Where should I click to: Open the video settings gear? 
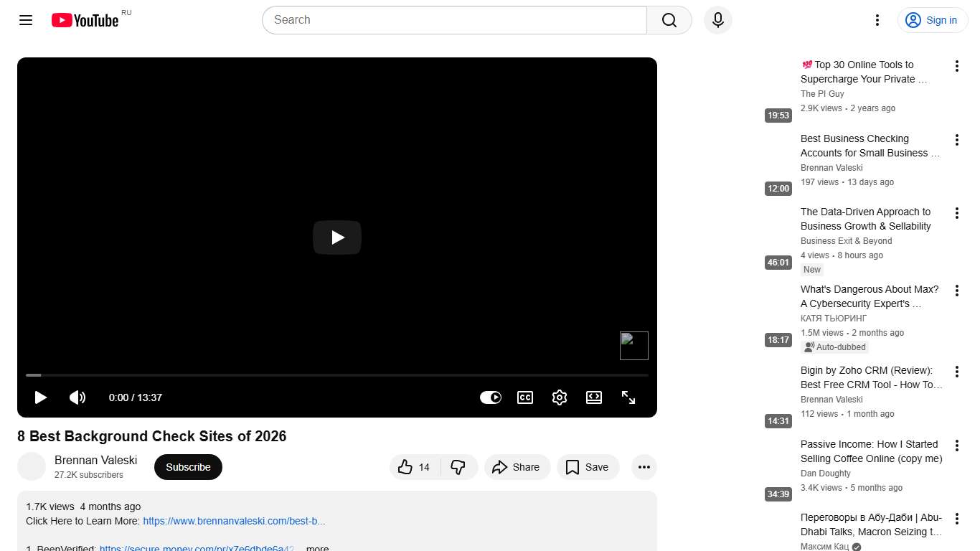point(560,397)
